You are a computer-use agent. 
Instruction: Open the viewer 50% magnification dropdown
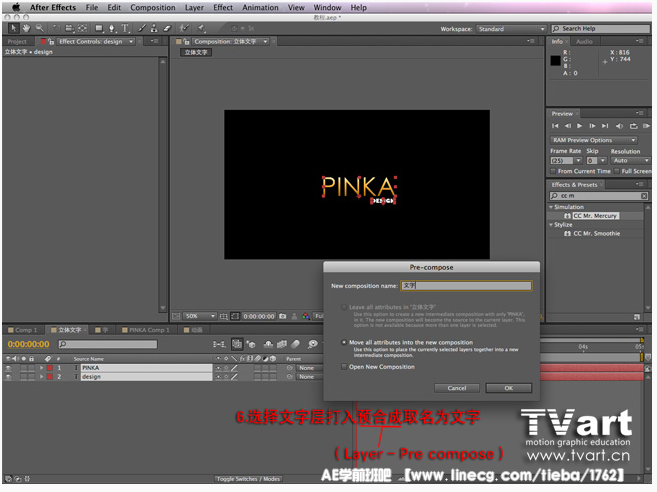tap(200, 316)
